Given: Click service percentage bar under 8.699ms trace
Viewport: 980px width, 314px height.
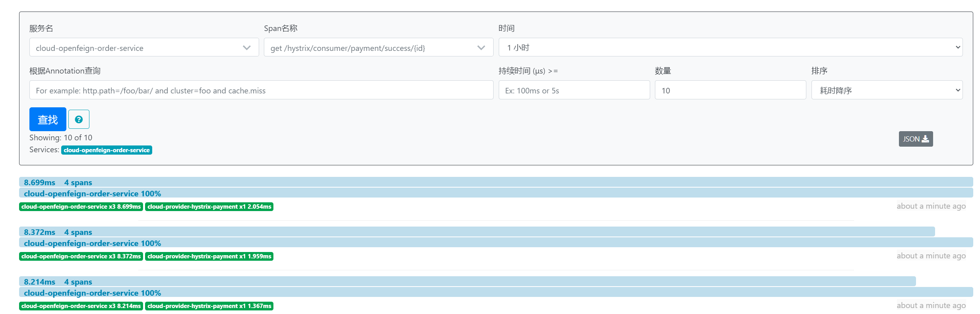Looking at the screenshot, I should [496, 193].
